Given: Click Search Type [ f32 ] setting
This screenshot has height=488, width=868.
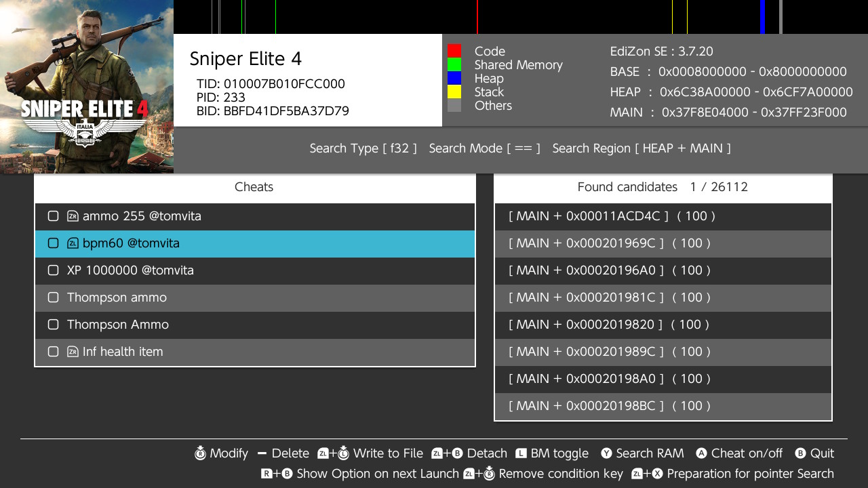Looking at the screenshot, I should [x=363, y=148].
